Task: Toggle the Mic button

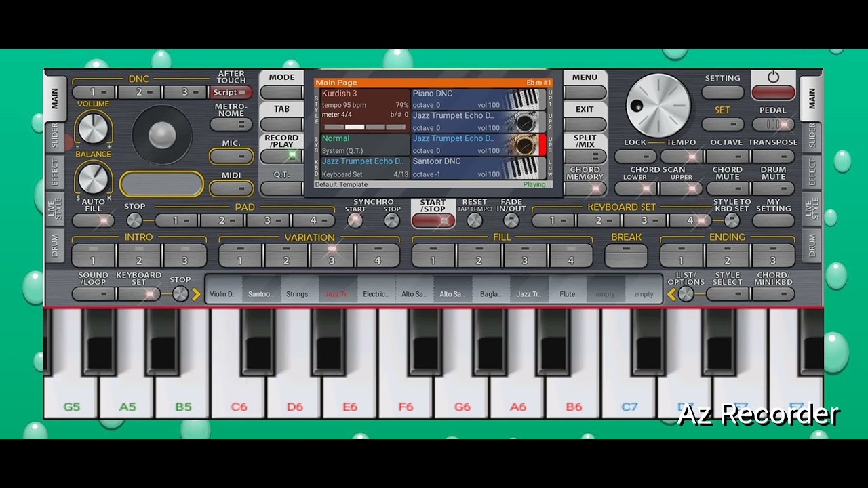Action: click(231, 157)
